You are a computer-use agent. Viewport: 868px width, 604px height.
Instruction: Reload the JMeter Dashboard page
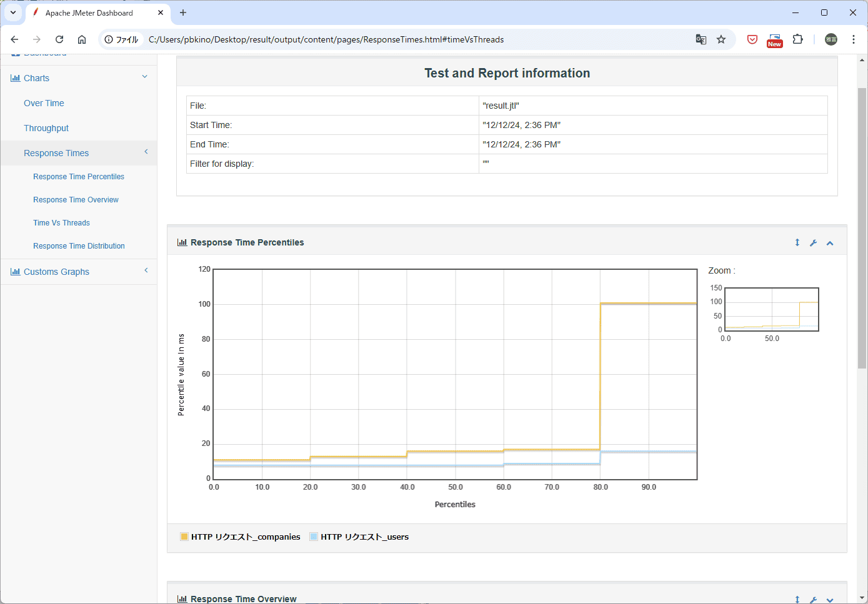(x=59, y=39)
